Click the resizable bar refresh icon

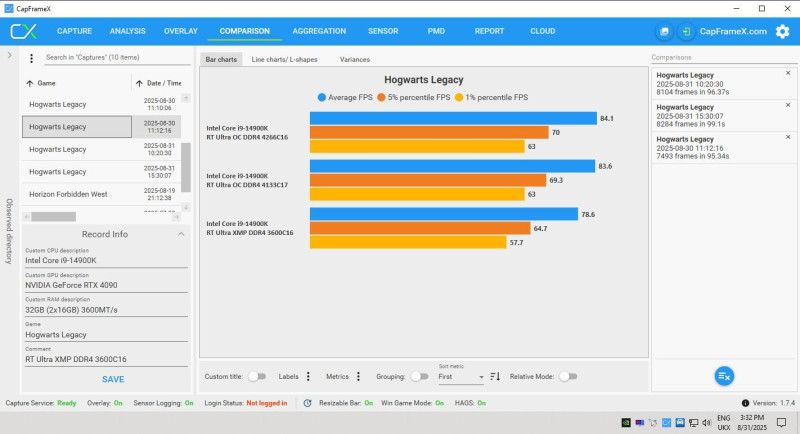pyautogui.click(x=308, y=403)
